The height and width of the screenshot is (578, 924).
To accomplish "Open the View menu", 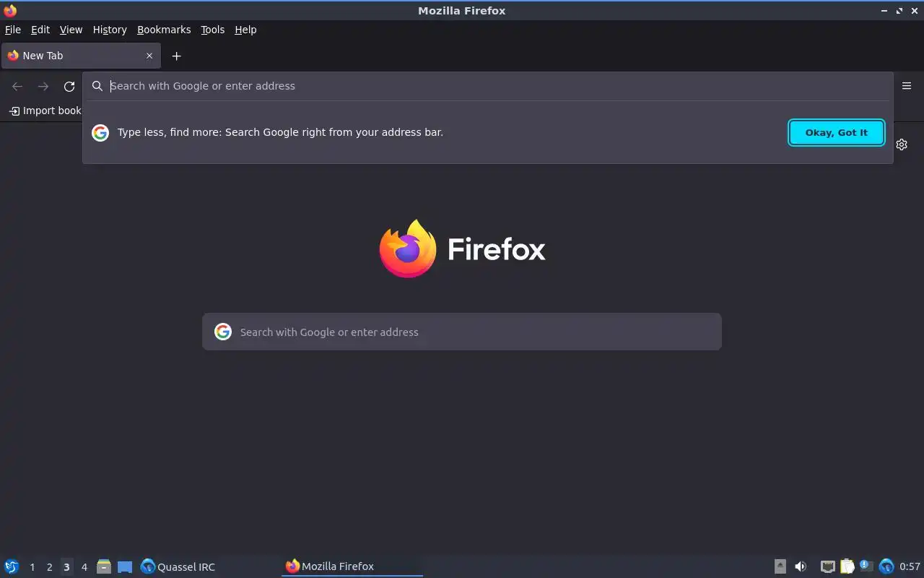I will tap(71, 30).
